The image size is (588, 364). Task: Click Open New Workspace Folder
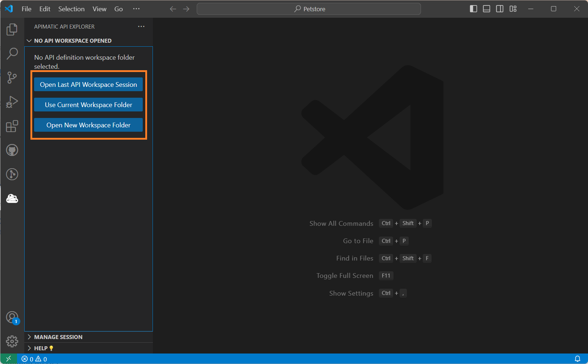(88, 125)
